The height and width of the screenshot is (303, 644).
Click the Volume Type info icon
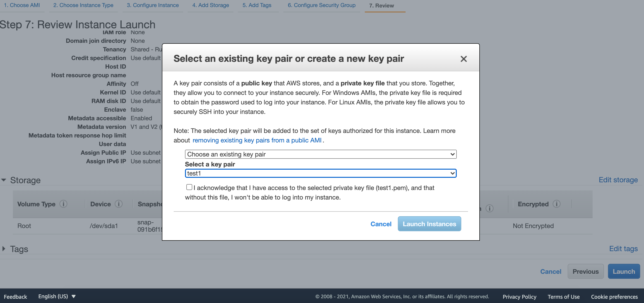pyautogui.click(x=63, y=204)
